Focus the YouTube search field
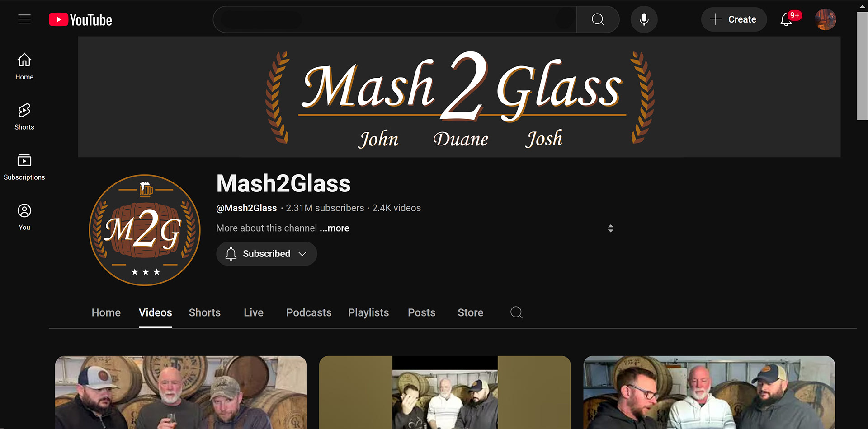The width and height of the screenshot is (868, 429). click(x=395, y=19)
